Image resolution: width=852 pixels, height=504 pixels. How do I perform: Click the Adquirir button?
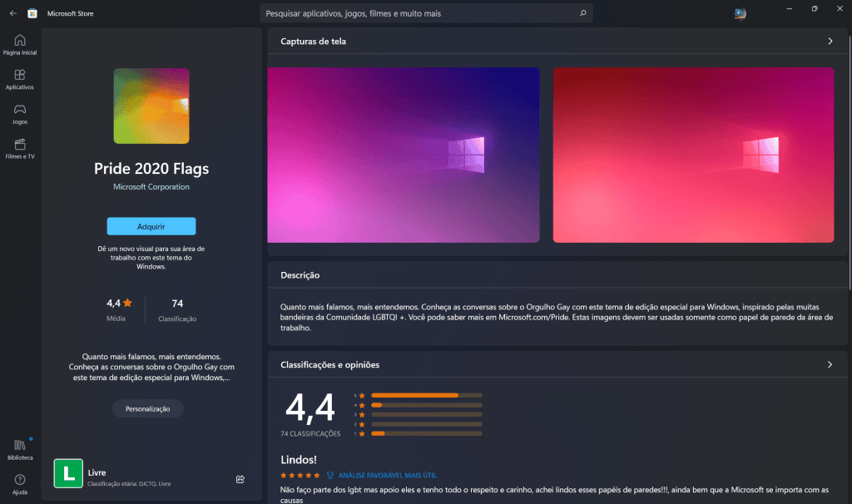pyautogui.click(x=151, y=226)
